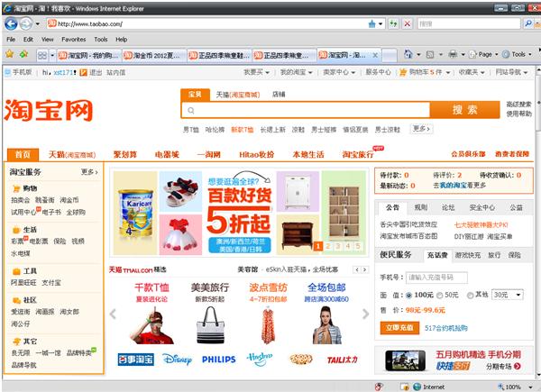Click into the Taobao search input field
541x392 pixels.
[306, 110]
